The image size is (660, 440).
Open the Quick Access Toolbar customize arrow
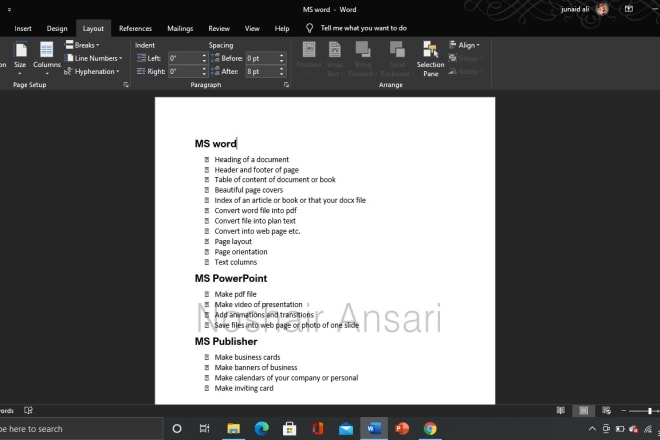(9, 9)
